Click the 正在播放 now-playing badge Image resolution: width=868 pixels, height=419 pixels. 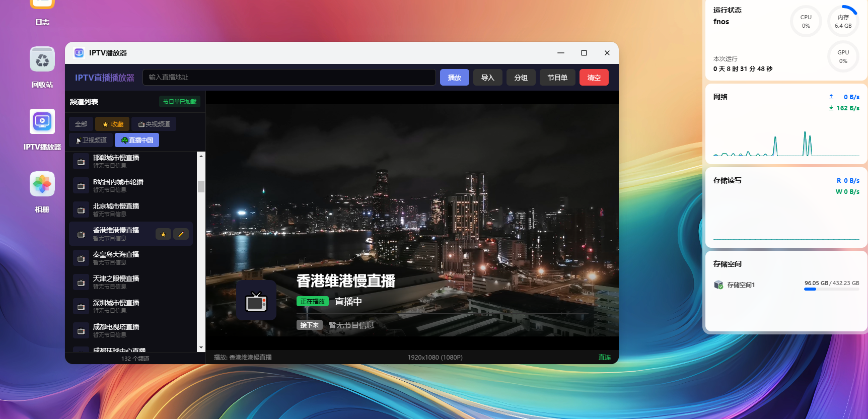[313, 301]
